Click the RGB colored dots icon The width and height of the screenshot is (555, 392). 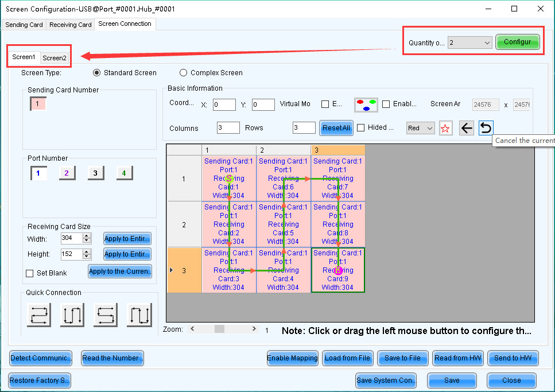coord(366,104)
